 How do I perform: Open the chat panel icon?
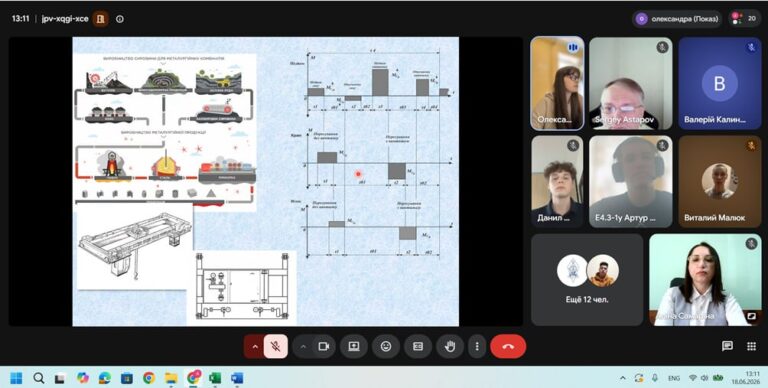727,346
